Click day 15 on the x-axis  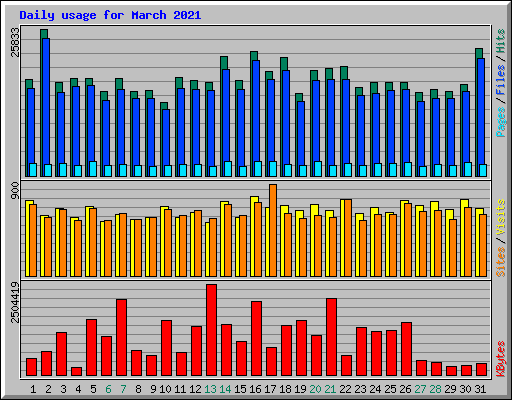(x=240, y=389)
